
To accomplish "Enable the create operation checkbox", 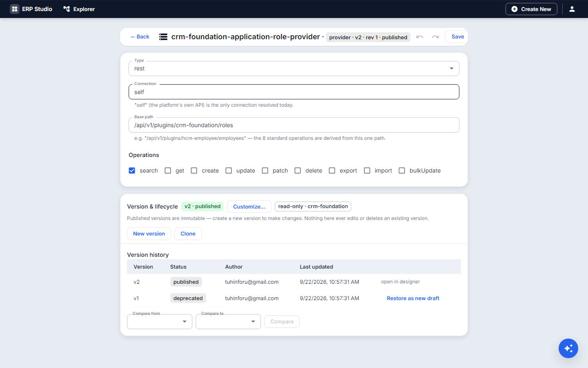I will pyautogui.click(x=194, y=171).
